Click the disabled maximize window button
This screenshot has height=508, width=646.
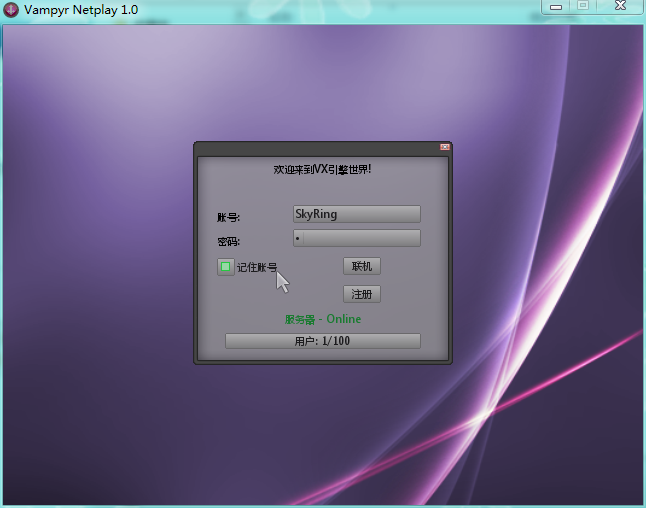tap(583, 6)
